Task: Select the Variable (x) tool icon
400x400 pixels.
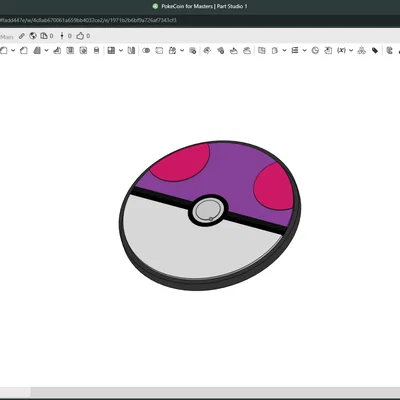Action: click(x=341, y=51)
